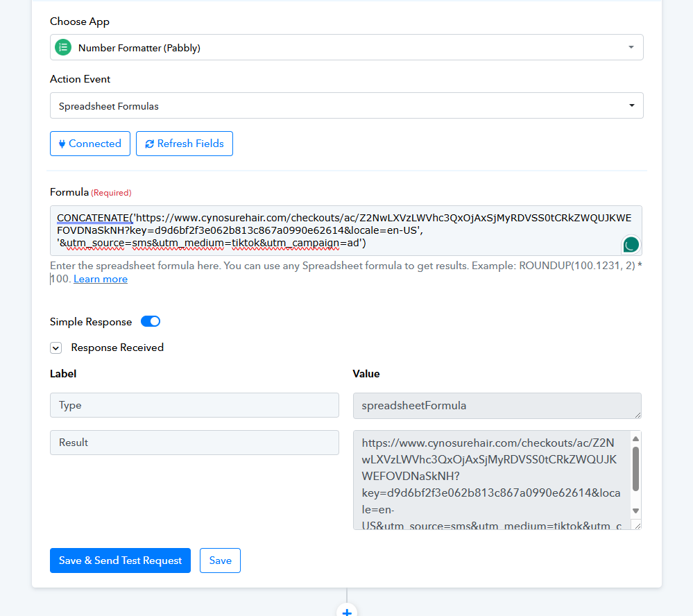The height and width of the screenshot is (616, 693).
Task: Click the Result value scrollbar down arrow
Action: 635,511
